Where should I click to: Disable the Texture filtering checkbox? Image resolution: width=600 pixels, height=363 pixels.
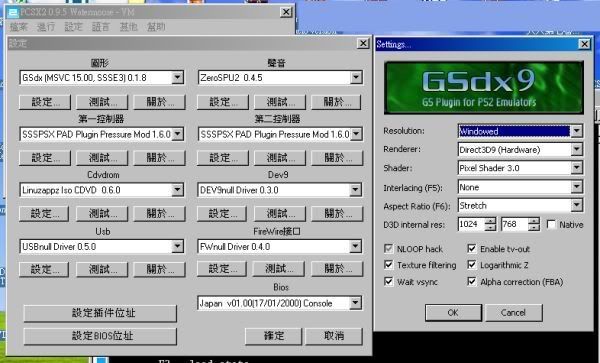pos(388,265)
